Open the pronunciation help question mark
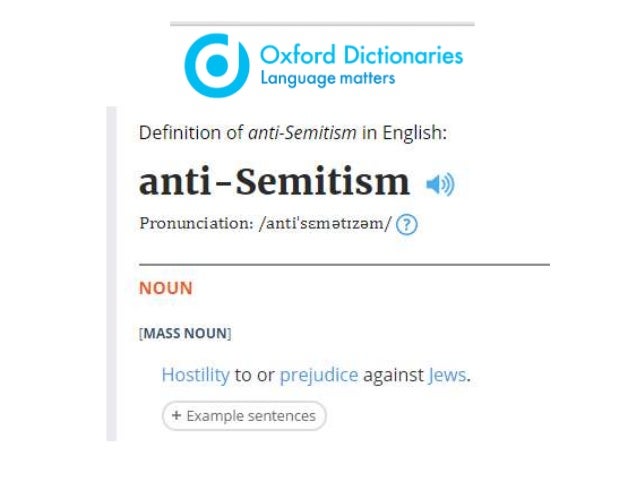The width and height of the screenshot is (638, 479). coord(406,225)
